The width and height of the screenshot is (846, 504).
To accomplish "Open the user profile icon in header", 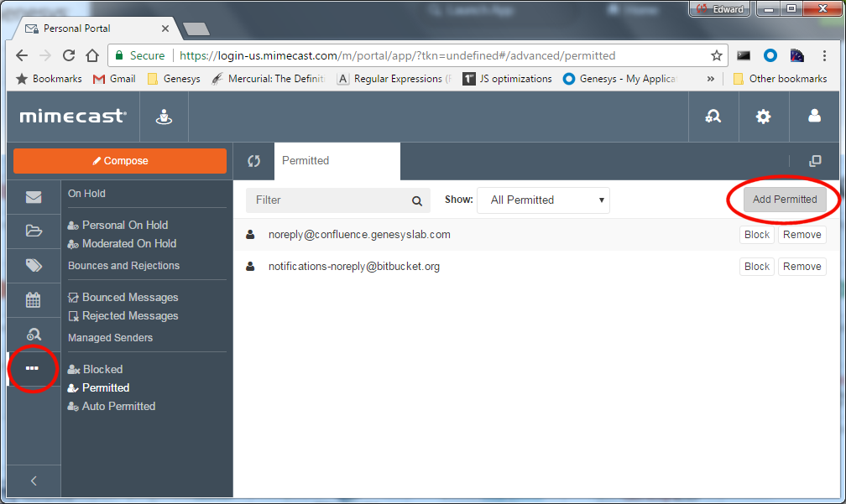I will click(814, 117).
